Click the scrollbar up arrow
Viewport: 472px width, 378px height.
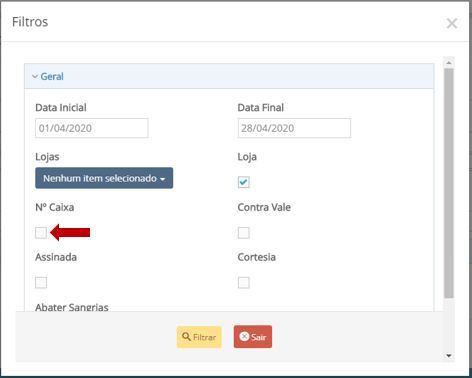(x=449, y=63)
